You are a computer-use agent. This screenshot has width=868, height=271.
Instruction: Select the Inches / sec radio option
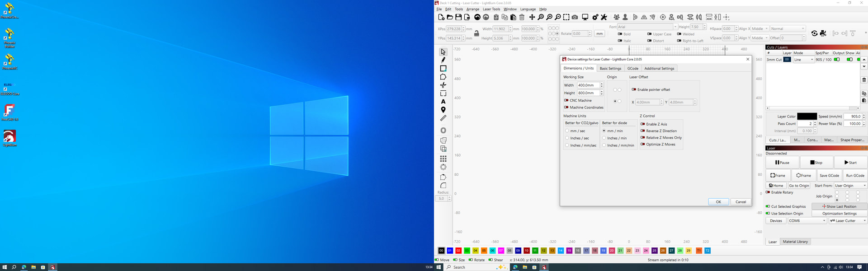click(567, 138)
